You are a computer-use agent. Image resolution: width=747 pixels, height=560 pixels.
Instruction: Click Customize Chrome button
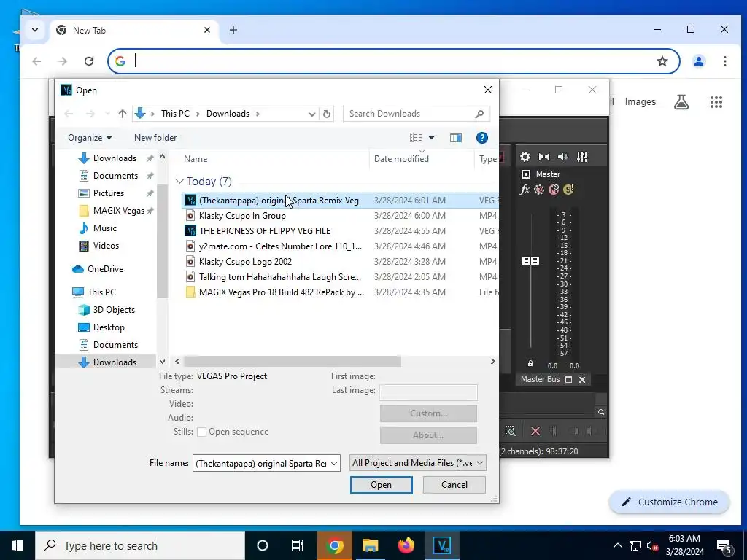[670, 502]
